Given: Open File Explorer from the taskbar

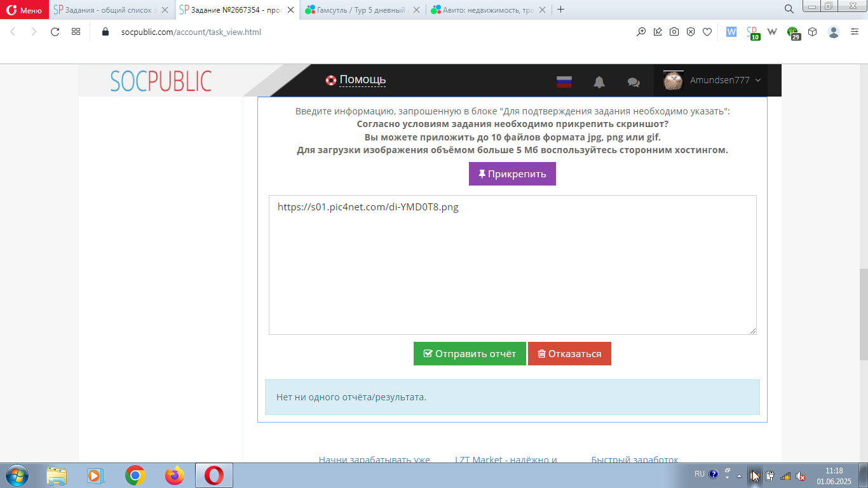Looking at the screenshot, I should tap(57, 475).
